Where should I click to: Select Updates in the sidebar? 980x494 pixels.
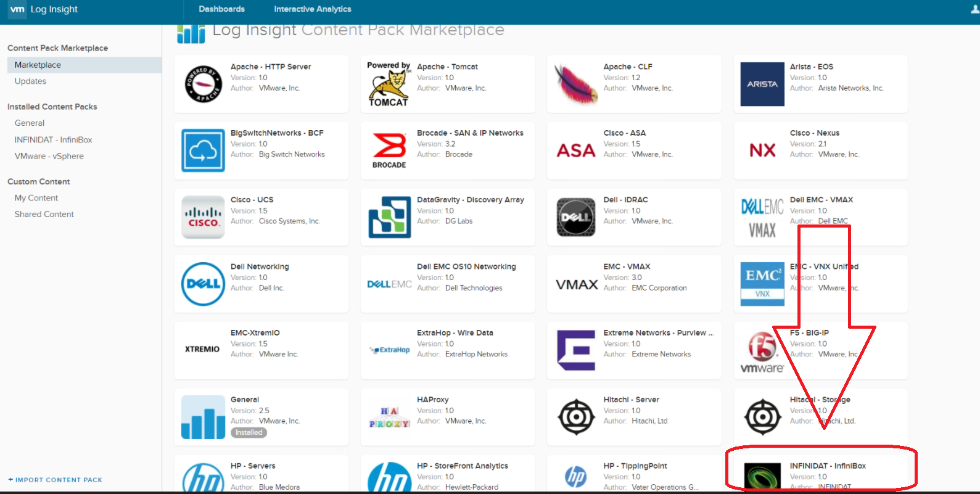pos(30,81)
